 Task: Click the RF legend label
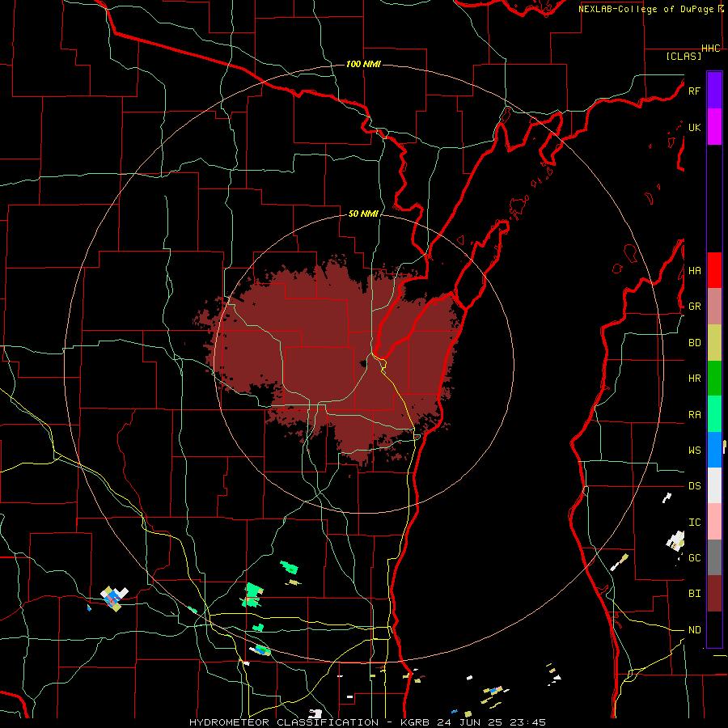(x=694, y=91)
